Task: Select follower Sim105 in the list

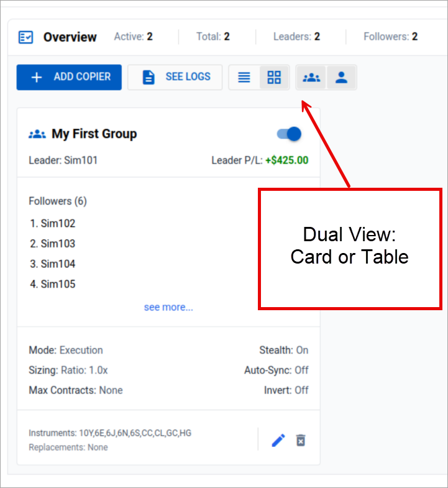Action: tap(57, 284)
